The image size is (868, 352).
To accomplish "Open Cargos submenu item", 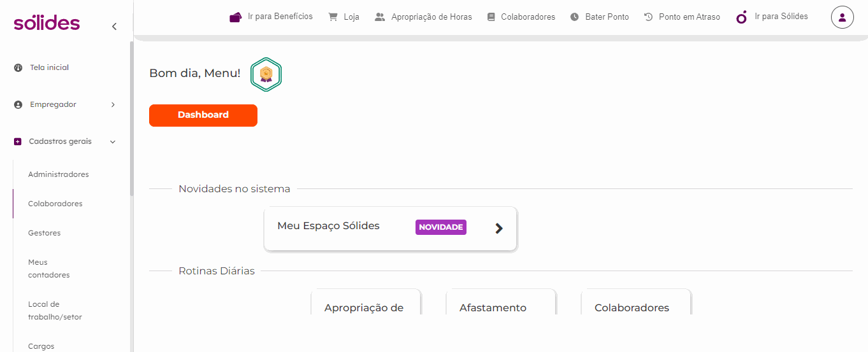I will point(41,346).
